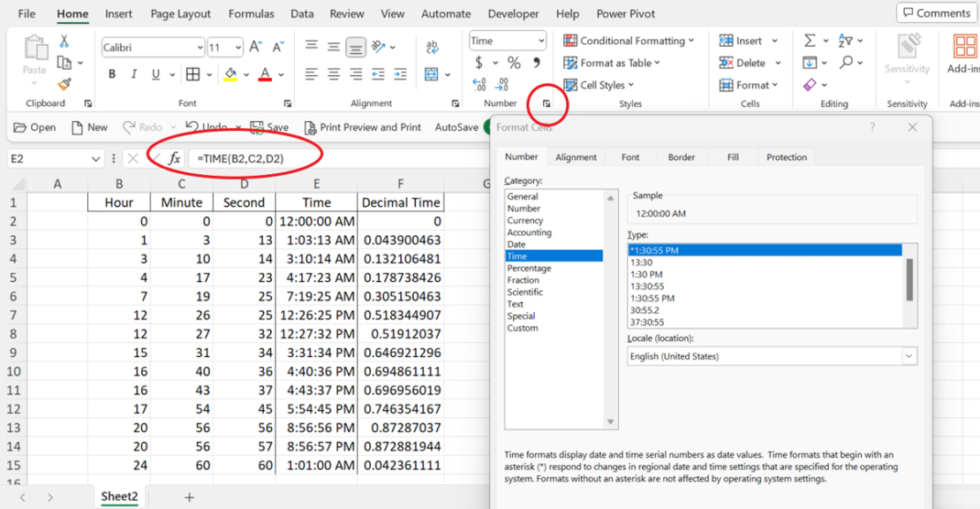Click Print Preview and Print
The width and height of the screenshot is (980, 509).
coord(362,127)
